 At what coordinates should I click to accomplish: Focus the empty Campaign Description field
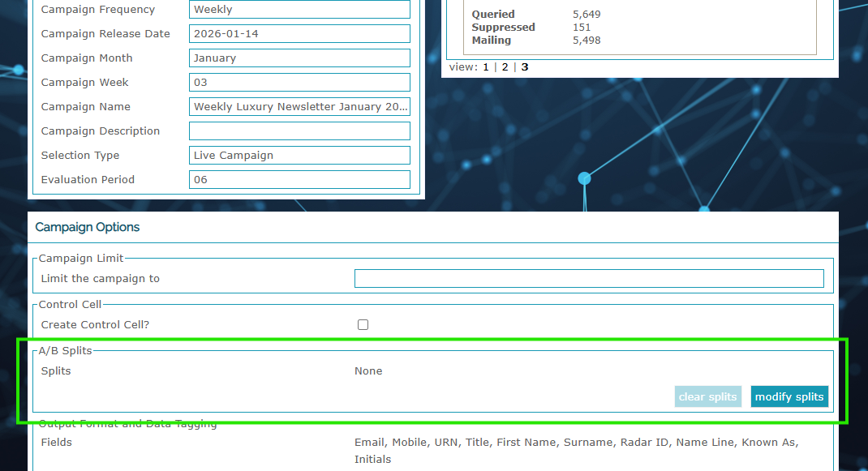(299, 131)
